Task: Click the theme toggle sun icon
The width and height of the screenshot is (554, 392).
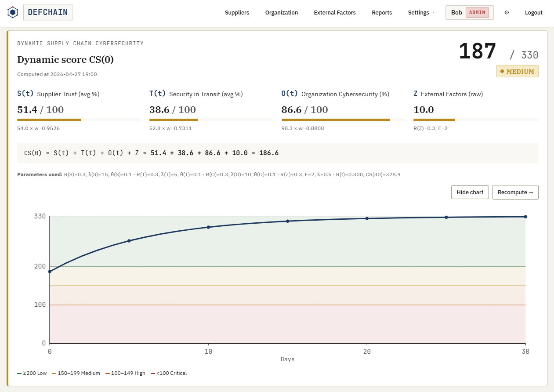Action: (x=507, y=13)
